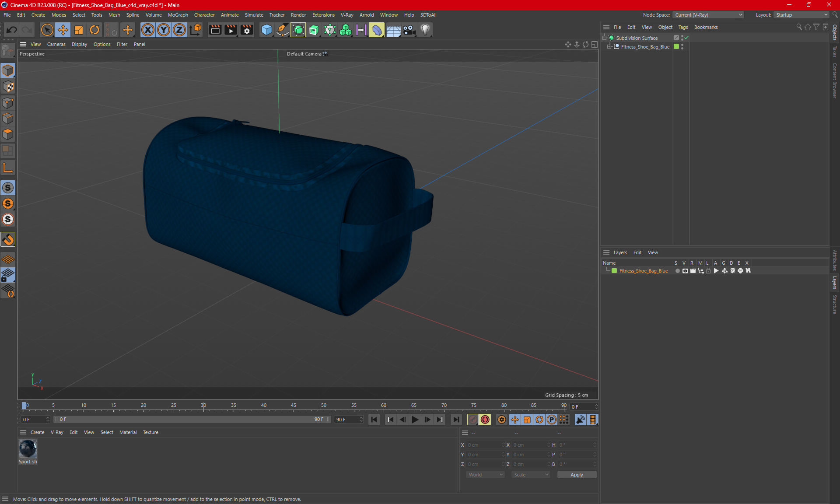Select the Sport_sh material thumbnail
The image size is (840, 504).
tap(28, 448)
